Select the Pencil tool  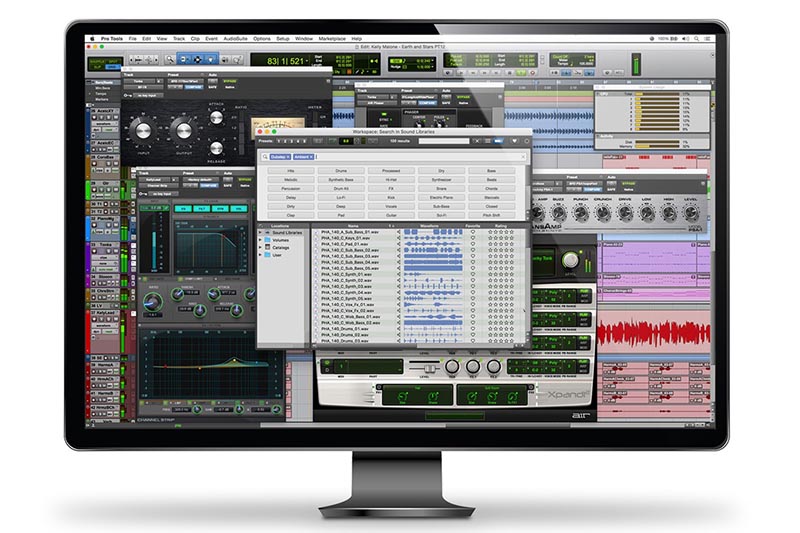pos(237,60)
